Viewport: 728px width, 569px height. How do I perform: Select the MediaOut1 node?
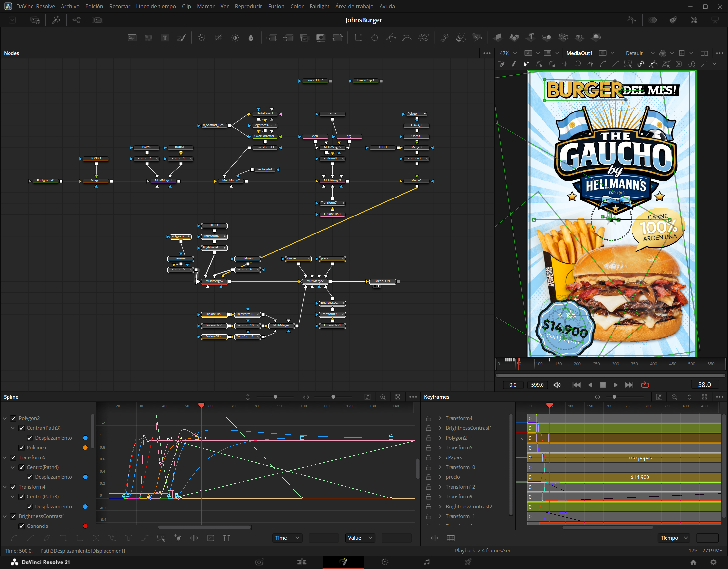point(383,281)
